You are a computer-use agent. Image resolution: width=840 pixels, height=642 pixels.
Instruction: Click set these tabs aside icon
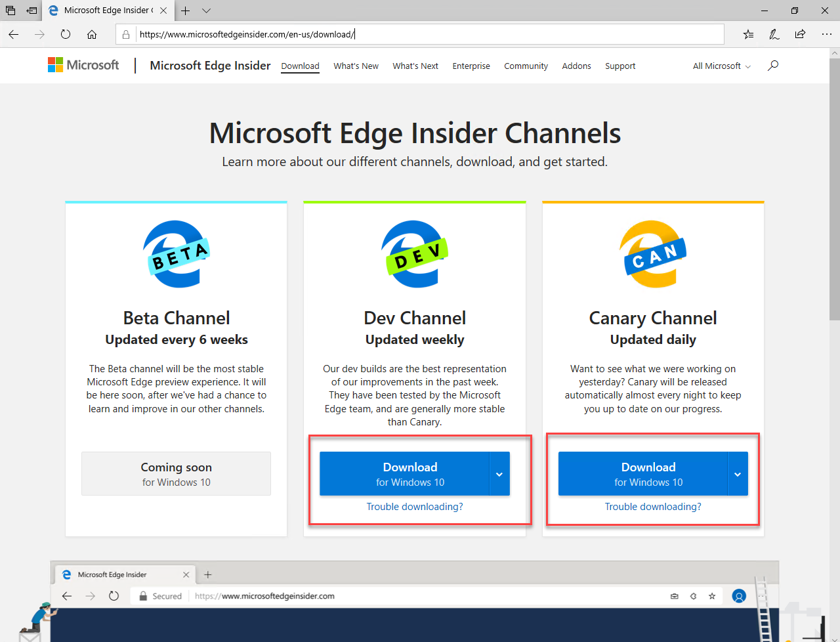(x=31, y=11)
